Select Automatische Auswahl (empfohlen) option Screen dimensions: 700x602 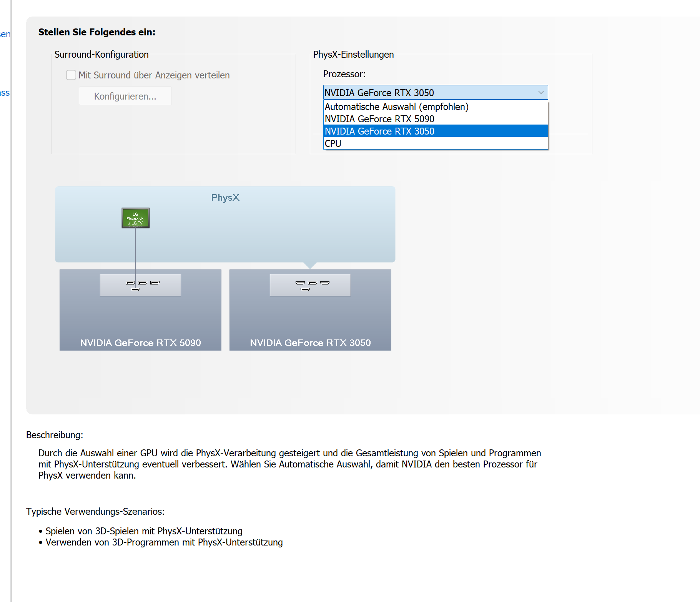[x=436, y=106]
